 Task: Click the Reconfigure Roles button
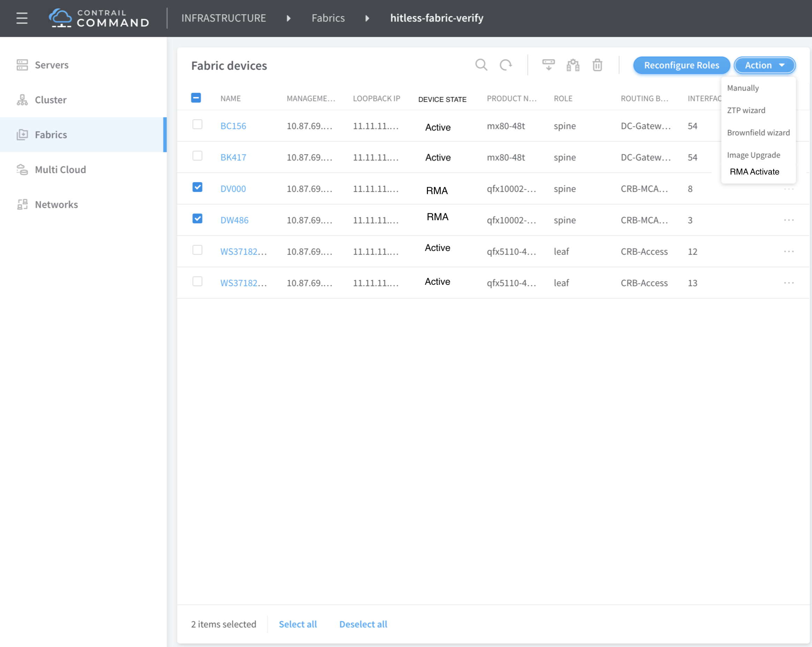[x=681, y=65]
